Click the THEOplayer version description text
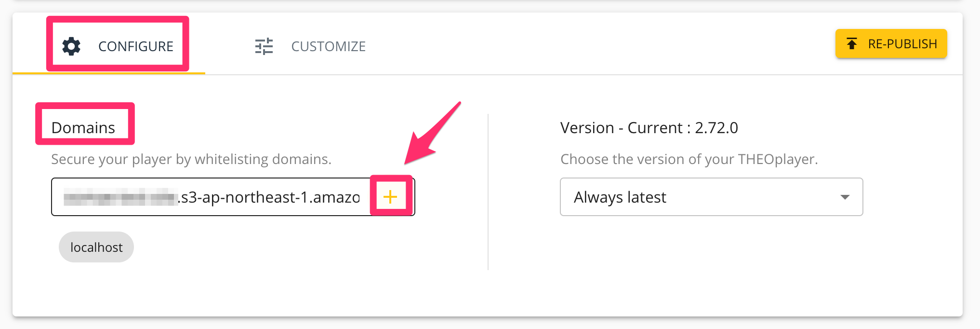The image size is (980, 329). click(x=689, y=159)
